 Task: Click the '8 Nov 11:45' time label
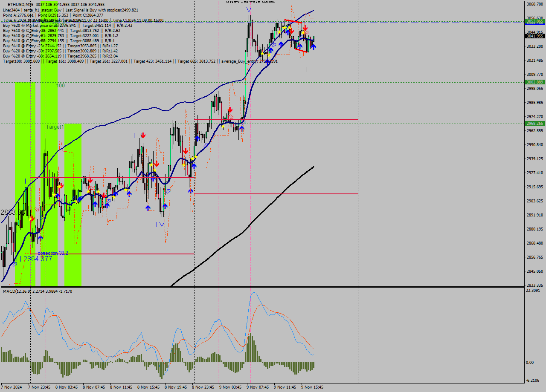(x=121, y=387)
